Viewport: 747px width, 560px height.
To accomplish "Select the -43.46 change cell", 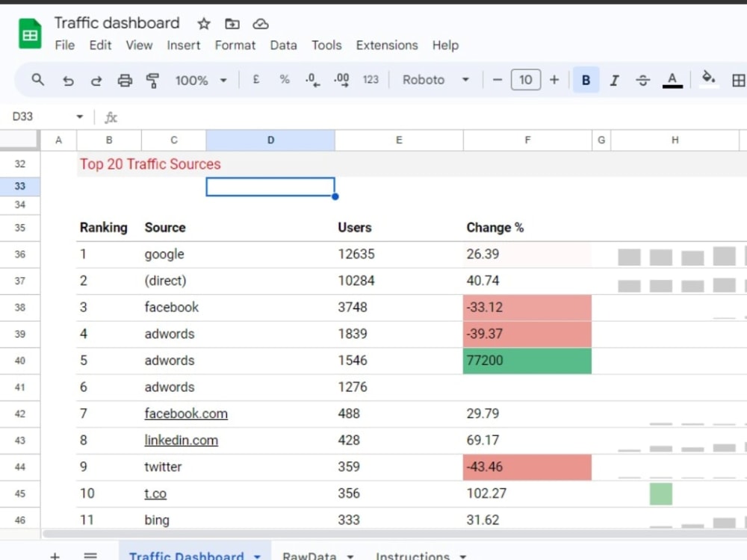I will [x=527, y=467].
